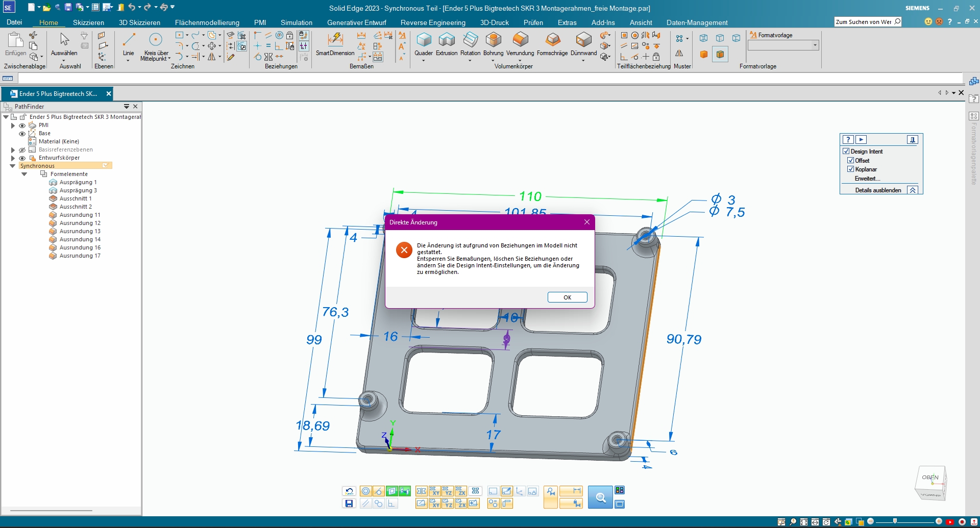Click the zoom slider handle in status bar
Viewport: 980px width, 528px height.
tap(895, 521)
